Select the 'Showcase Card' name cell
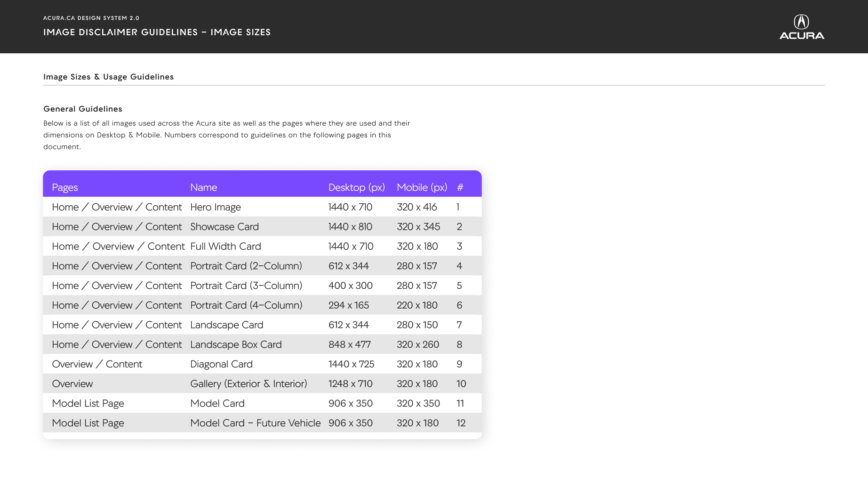 225,227
